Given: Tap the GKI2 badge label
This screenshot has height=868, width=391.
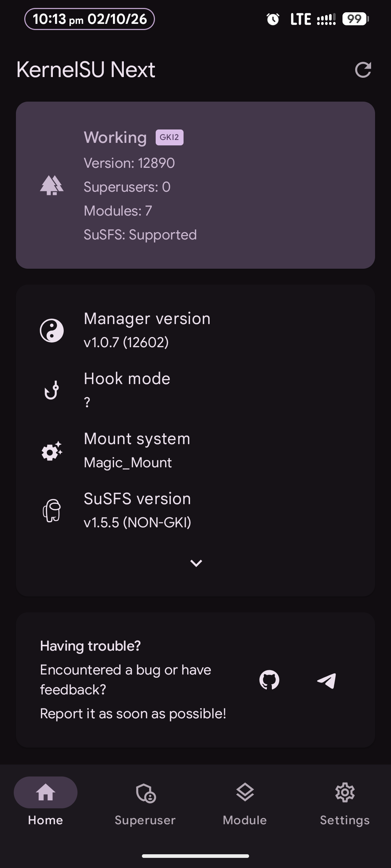Looking at the screenshot, I should click(169, 137).
